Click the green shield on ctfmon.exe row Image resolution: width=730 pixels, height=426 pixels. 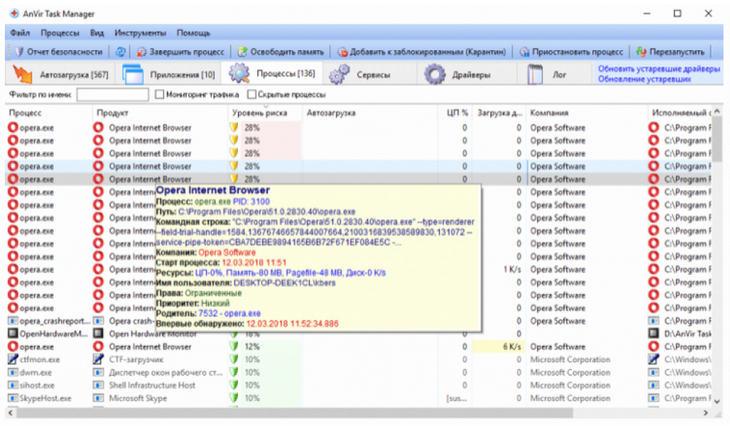234,359
